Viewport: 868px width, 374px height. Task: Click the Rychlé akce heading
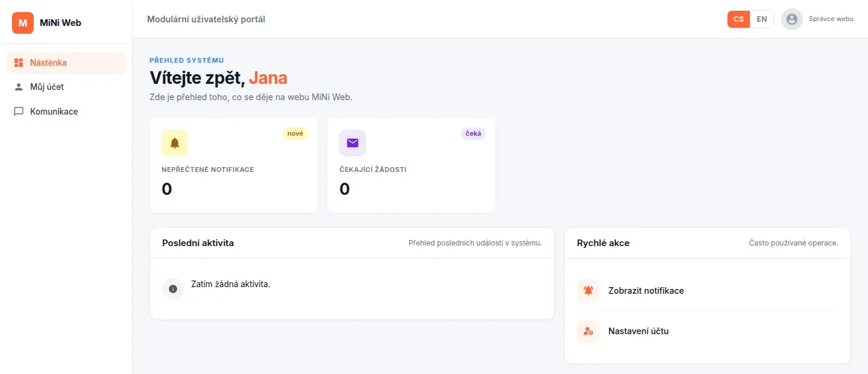603,243
